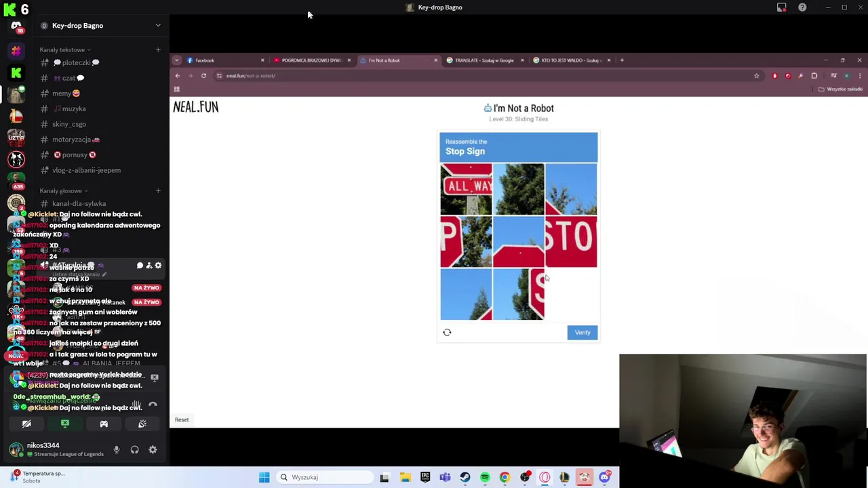Open the Discord activities game controller button
Viewport: 868px width, 488px height.
(104, 424)
